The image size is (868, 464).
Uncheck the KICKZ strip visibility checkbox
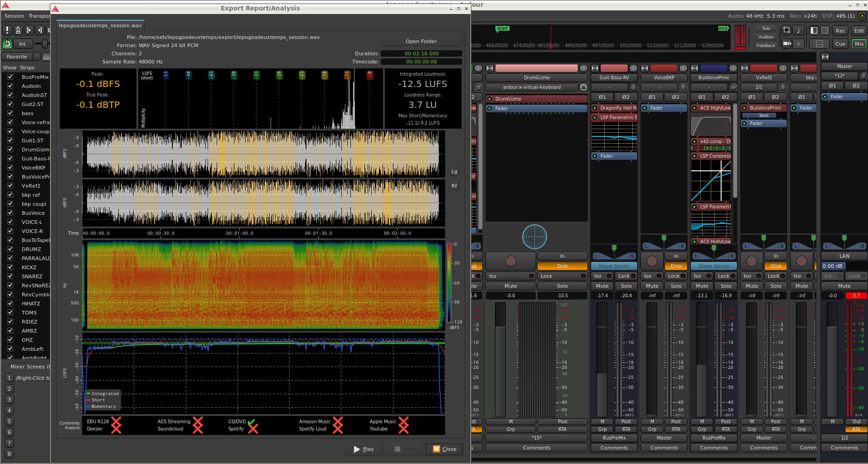pyautogui.click(x=10, y=267)
